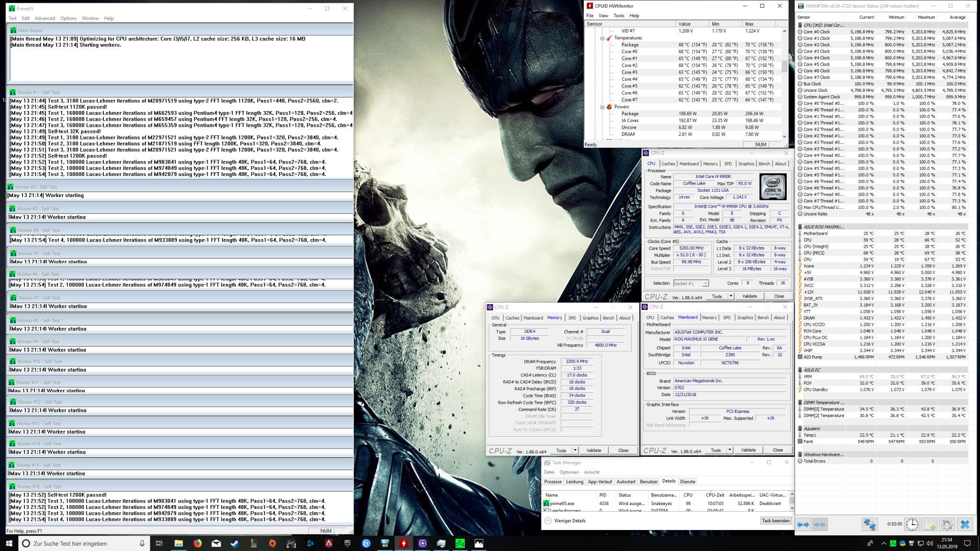The height and width of the screenshot is (551, 980).
Task: Open Caches tab in CPU-Z CPU window
Action: point(668,164)
